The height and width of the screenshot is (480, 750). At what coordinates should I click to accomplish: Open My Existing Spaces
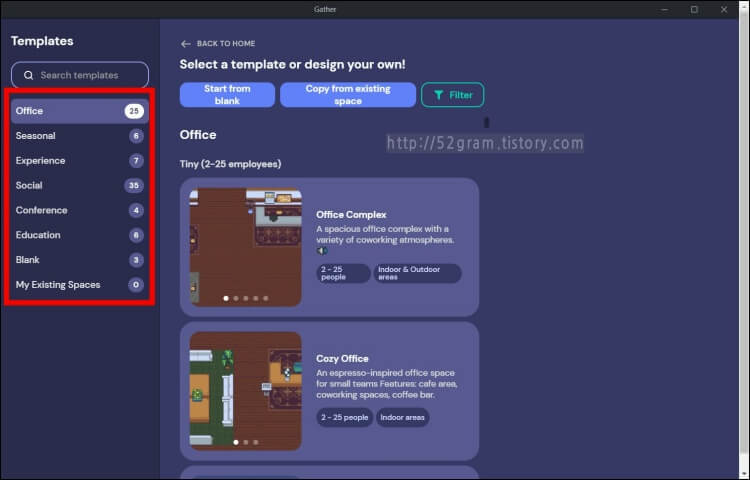pyautogui.click(x=80, y=285)
